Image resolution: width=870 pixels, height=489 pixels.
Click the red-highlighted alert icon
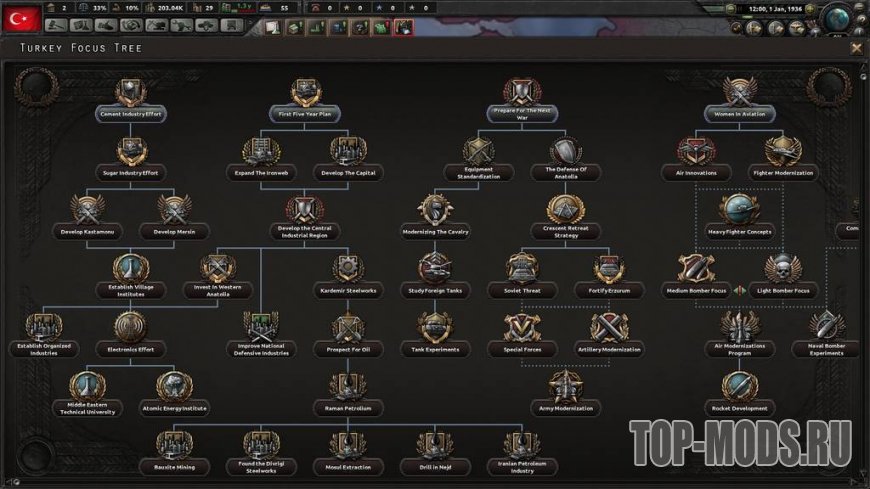click(404, 27)
